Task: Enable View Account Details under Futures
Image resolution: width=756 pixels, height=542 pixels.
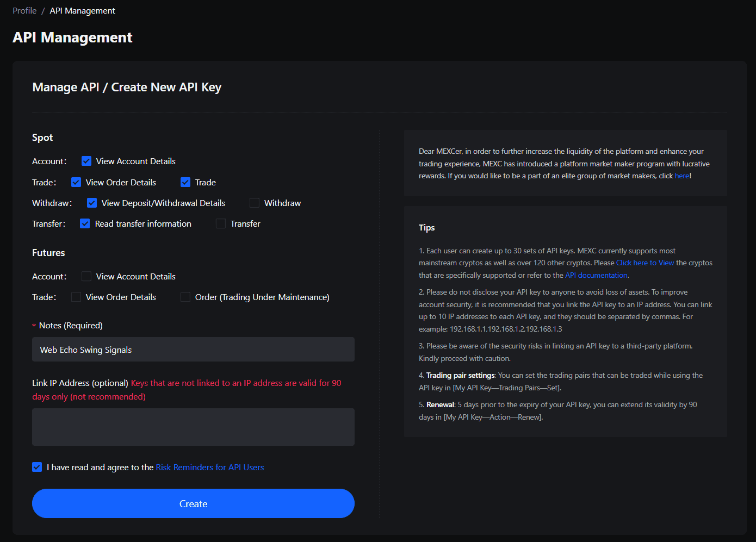Action: [x=86, y=276]
